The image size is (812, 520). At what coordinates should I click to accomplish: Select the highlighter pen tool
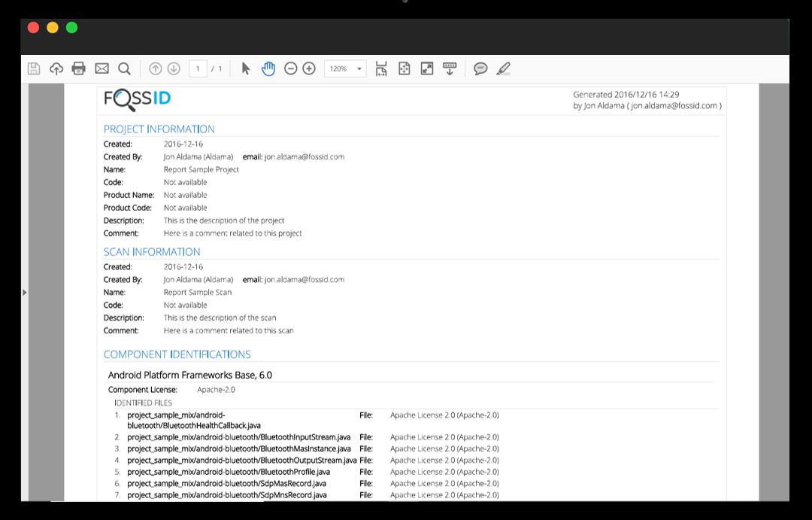pos(503,68)
